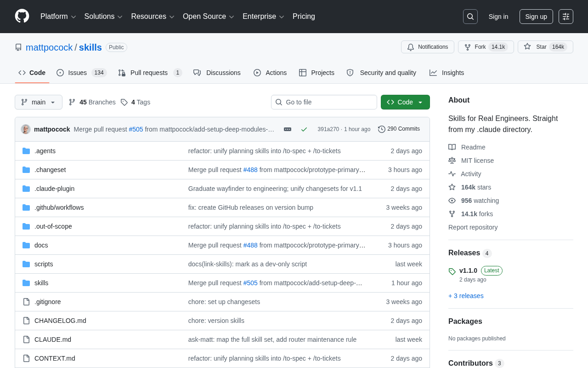Click mattpocock's avatar in the commit bar
The width and height of the screenshot is (588, 368).
point(26,129)
